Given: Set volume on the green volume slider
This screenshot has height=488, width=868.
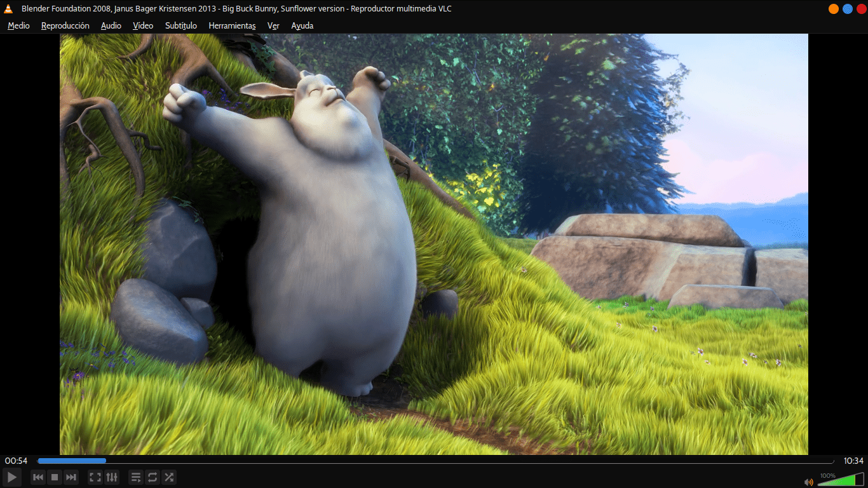Looking at the screenshot, I should (x=841, y=479).
